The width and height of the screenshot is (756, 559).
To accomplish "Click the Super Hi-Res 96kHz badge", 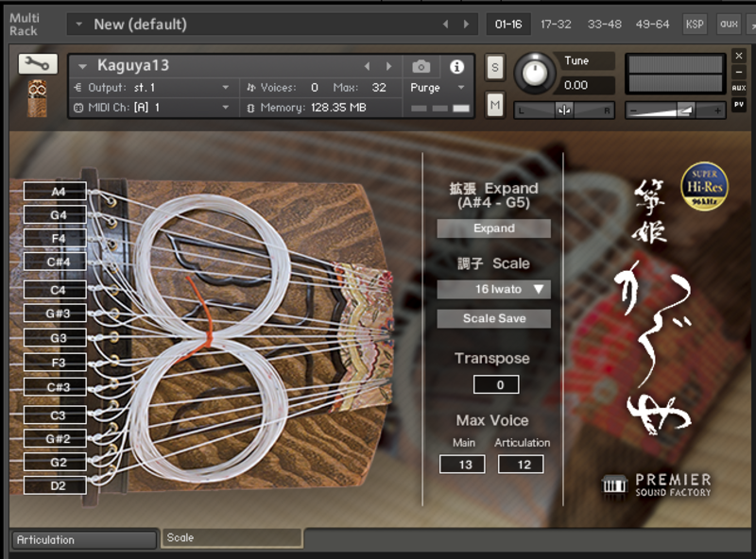I will click(704, 187).
